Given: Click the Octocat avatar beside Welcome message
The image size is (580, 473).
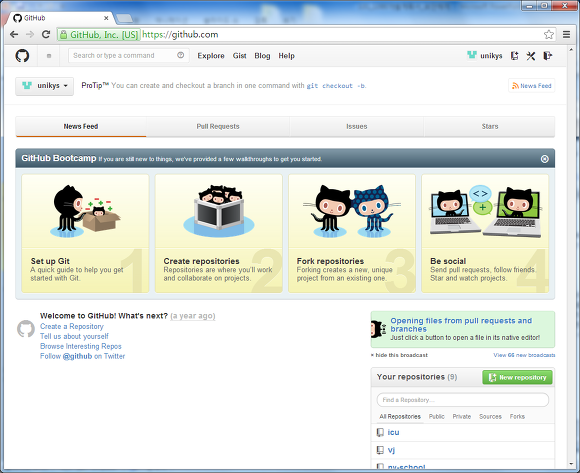Looking at the screenshot, I should point(26,329).
